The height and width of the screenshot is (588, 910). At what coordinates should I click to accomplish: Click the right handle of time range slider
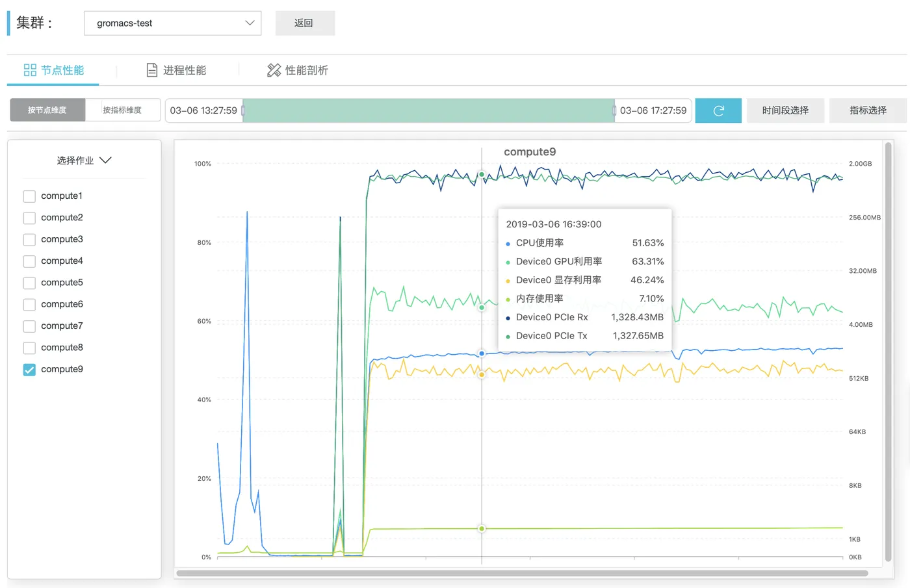(614, 110)
